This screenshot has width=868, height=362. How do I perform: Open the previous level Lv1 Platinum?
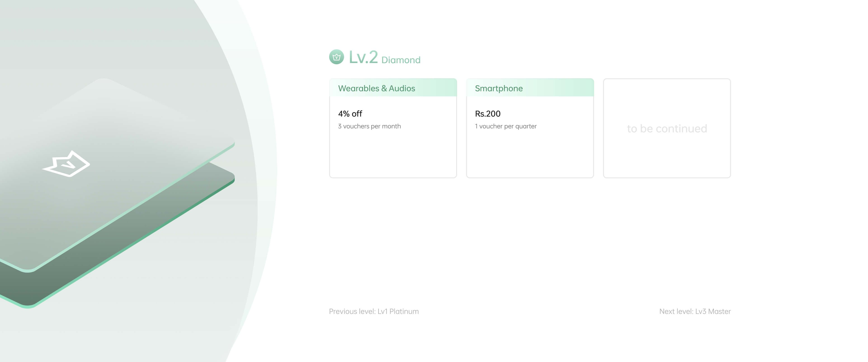tap(374, 311)
